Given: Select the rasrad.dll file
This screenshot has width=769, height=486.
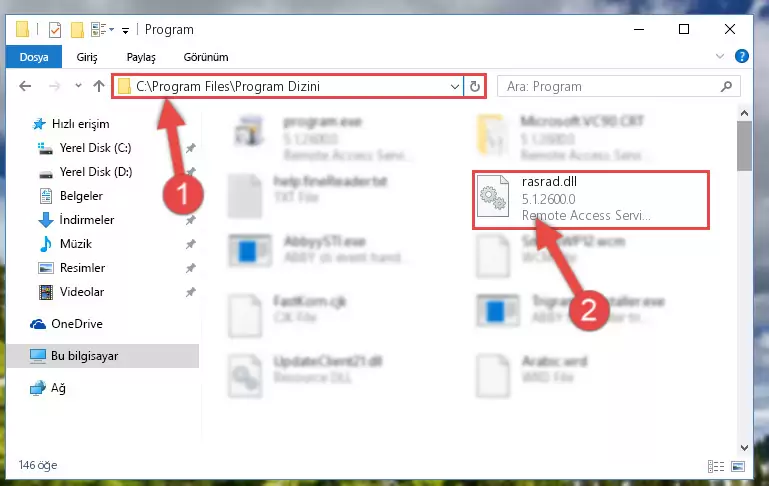Looking at the screenshot, I should pos(590,199).
